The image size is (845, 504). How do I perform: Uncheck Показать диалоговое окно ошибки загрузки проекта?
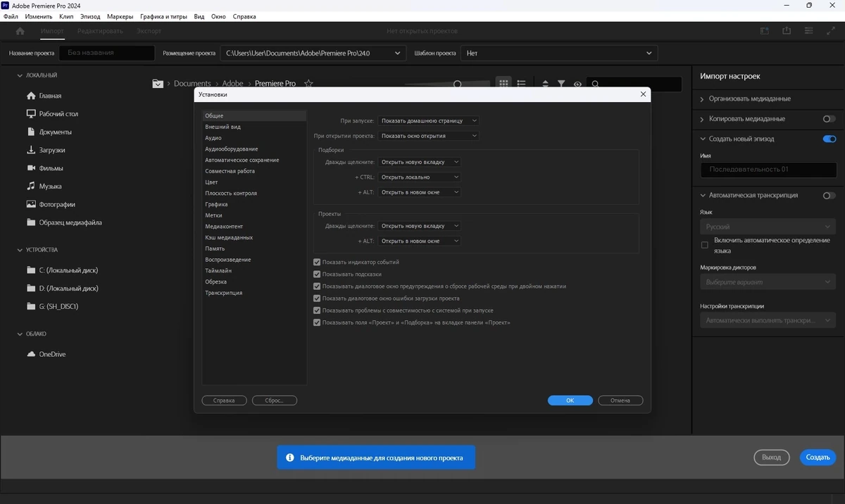tap(317, 298)
